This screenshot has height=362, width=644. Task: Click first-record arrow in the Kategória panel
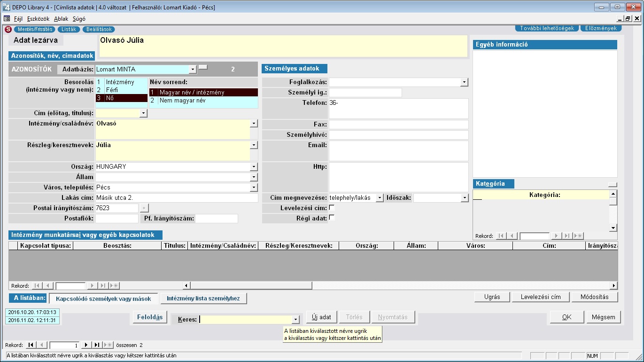tap(501, 236)
